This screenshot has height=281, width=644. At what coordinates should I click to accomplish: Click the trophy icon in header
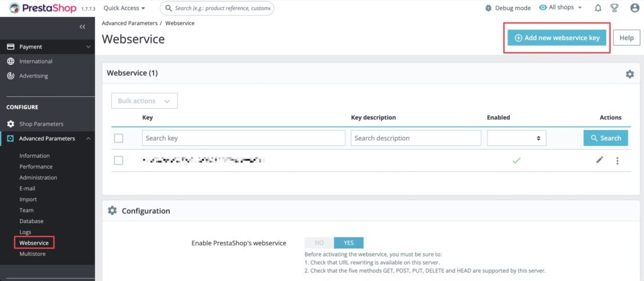coord(614,8)
